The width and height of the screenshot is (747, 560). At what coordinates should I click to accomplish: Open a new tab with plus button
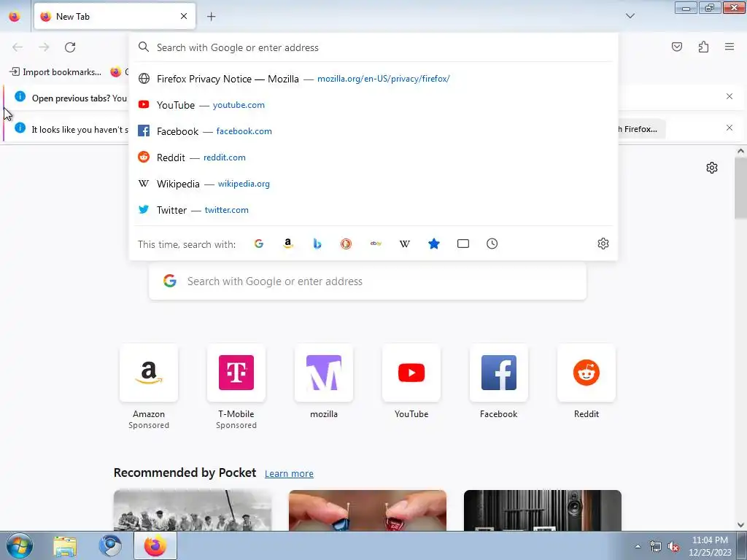(211, 16)
